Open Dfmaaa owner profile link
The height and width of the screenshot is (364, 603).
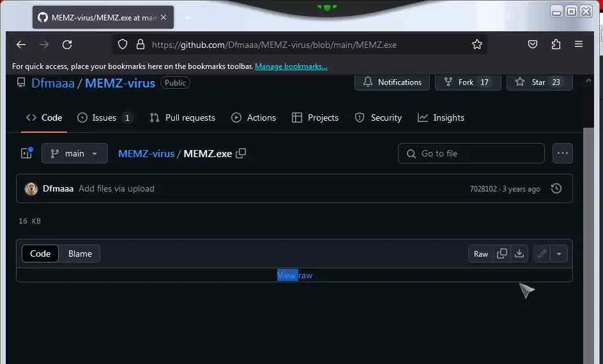52,84
